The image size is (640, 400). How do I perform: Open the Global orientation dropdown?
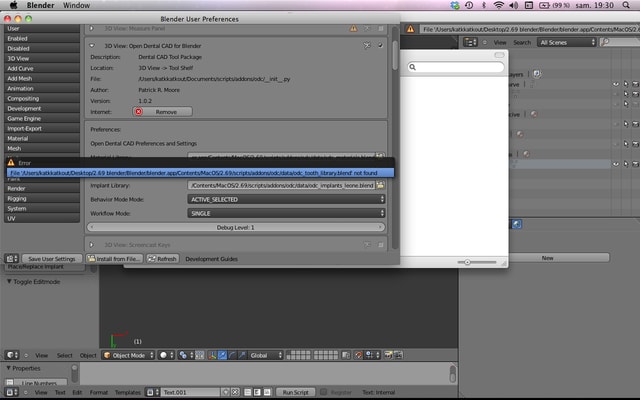pos(265,355)
